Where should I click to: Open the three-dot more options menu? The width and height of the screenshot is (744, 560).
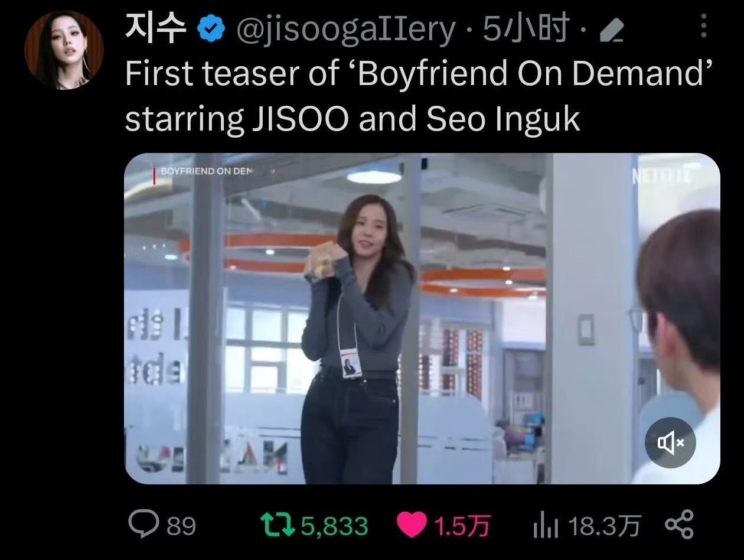(704, 26)
